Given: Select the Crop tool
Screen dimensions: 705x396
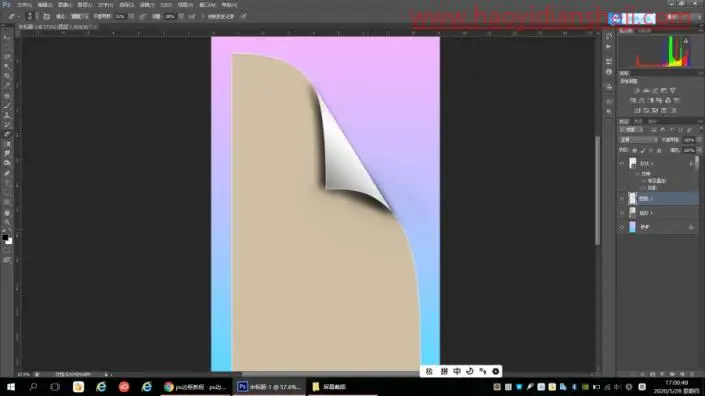Looking at the screenshot, I should pos(7,76).
